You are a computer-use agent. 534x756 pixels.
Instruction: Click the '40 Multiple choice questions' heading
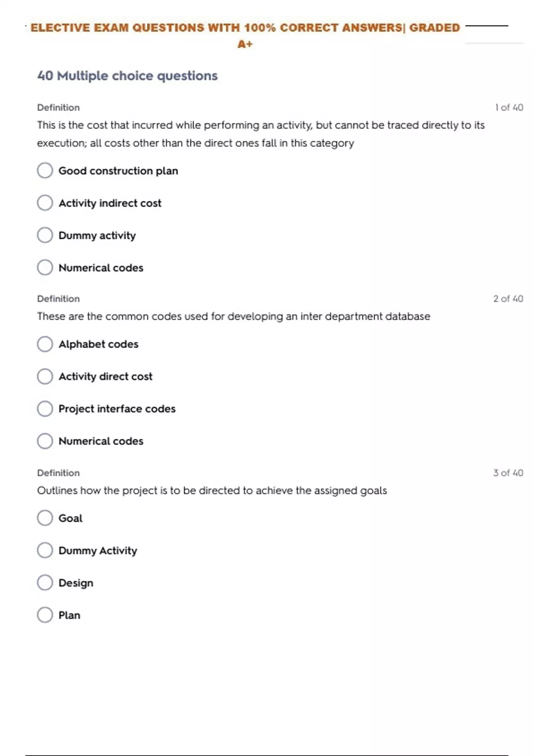[127, 76]
